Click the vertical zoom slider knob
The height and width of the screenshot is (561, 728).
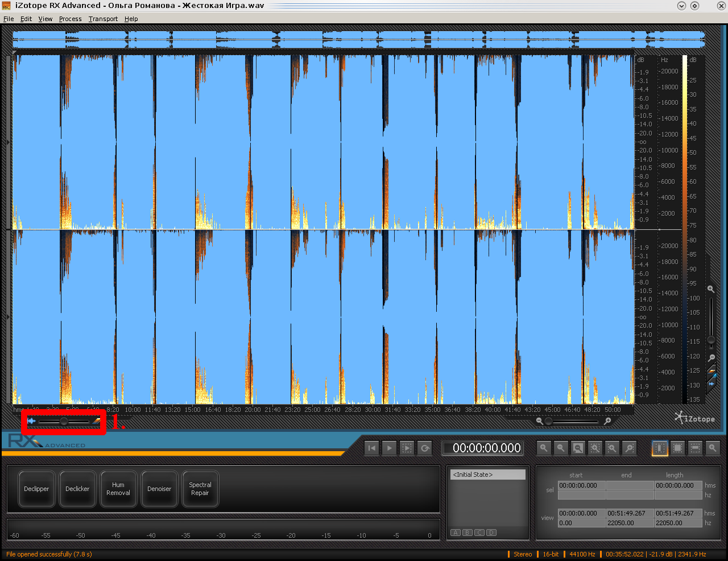pos(711,340)
